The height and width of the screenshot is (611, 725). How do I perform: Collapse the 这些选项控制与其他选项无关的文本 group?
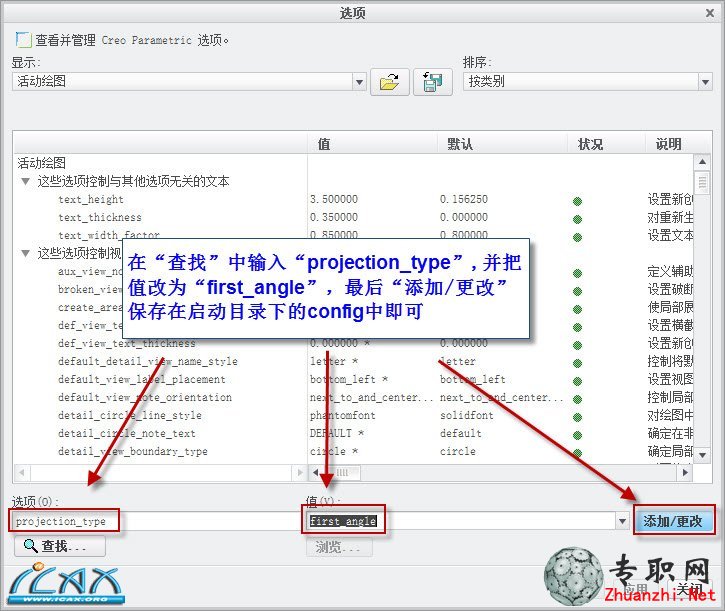point(25,181)
